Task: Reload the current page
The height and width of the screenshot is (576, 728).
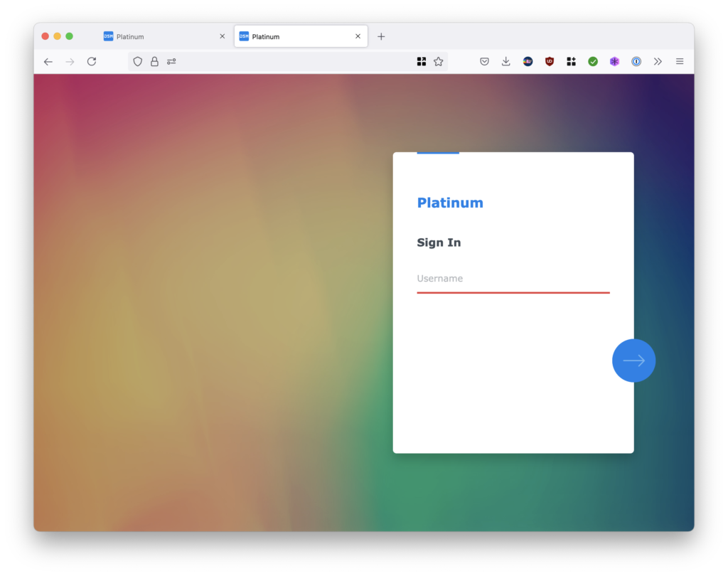Action: coord(92,61)
